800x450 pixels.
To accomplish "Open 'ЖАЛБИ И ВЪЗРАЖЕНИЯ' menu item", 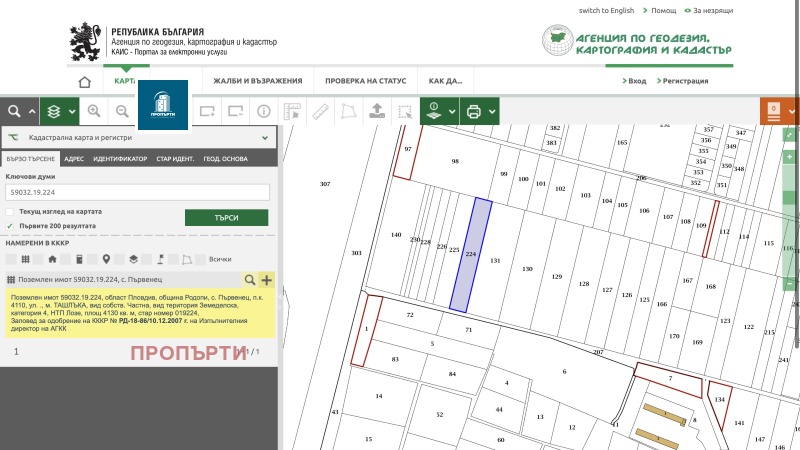I will click(x=258, y=81).
